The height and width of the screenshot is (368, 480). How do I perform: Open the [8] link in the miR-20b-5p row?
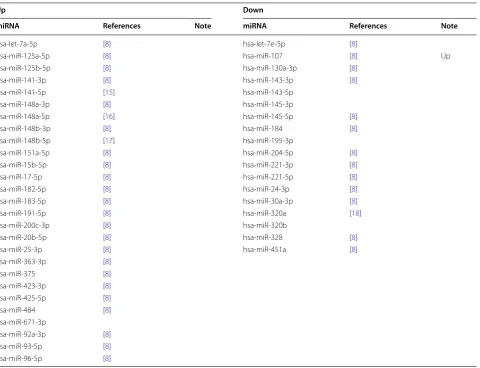point(107,237)
